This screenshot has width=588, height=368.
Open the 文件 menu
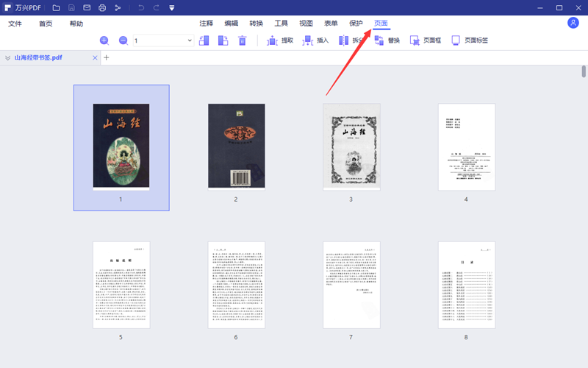point(15,24)
